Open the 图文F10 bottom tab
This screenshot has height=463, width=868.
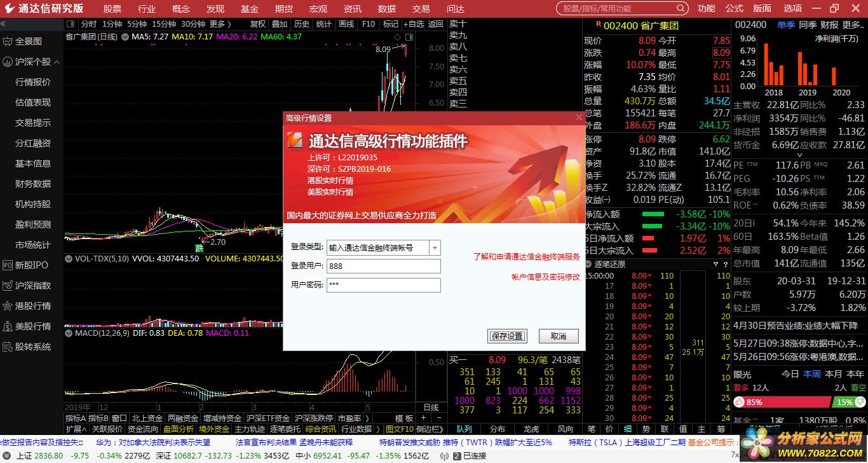(400, 429)
